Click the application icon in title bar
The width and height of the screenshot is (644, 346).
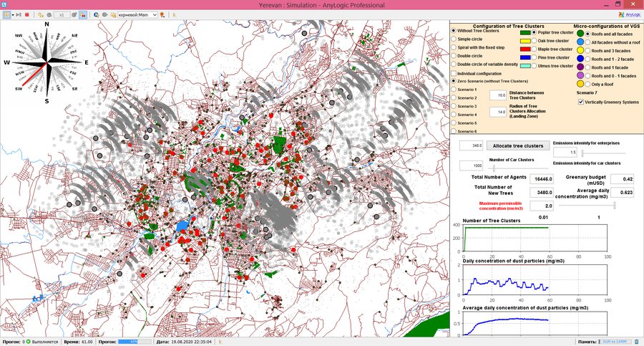(4, 4)
